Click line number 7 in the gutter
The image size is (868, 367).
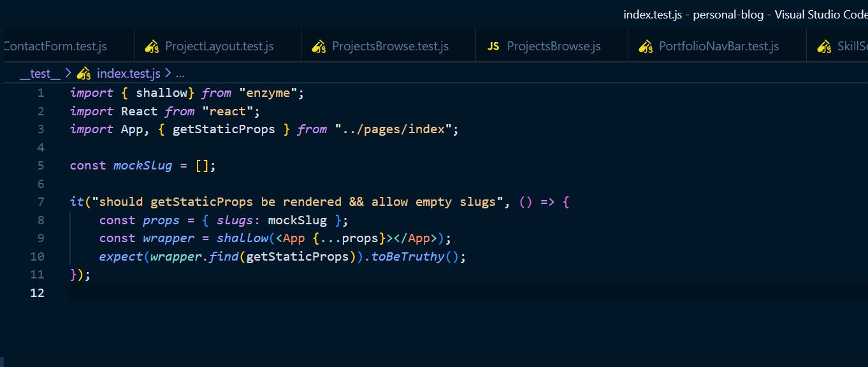tap(41, 202)
